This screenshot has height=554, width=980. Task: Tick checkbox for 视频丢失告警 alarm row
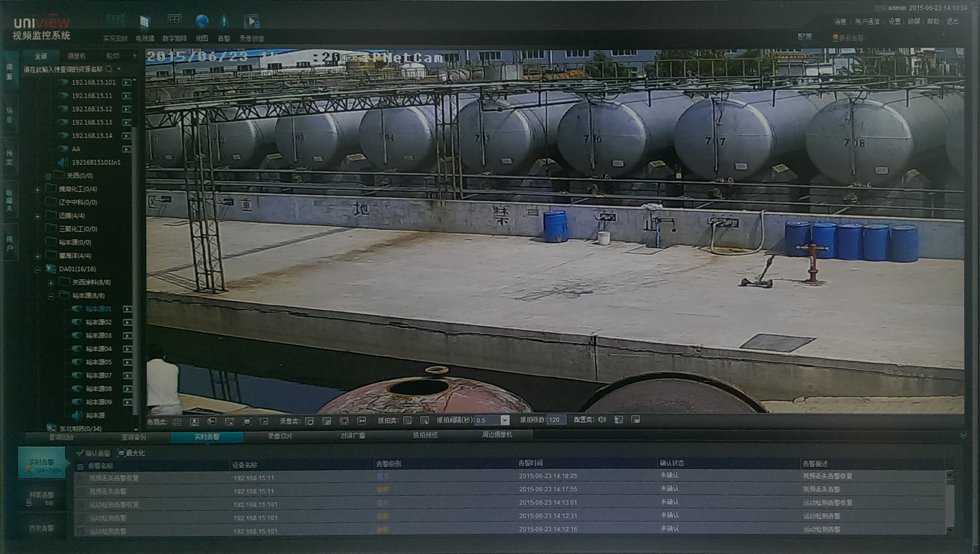(x=81, y=492)
